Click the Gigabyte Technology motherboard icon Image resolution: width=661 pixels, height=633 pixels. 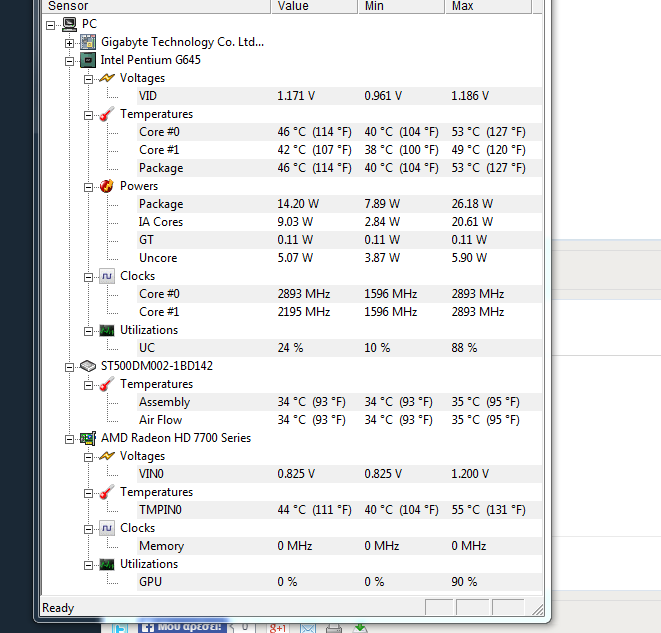pos(88,42)
